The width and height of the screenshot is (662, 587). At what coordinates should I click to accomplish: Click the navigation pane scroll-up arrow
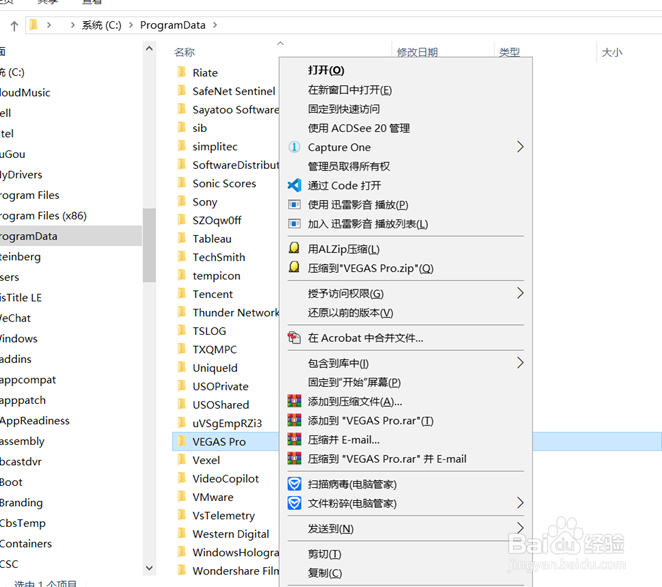coord(149,49)
